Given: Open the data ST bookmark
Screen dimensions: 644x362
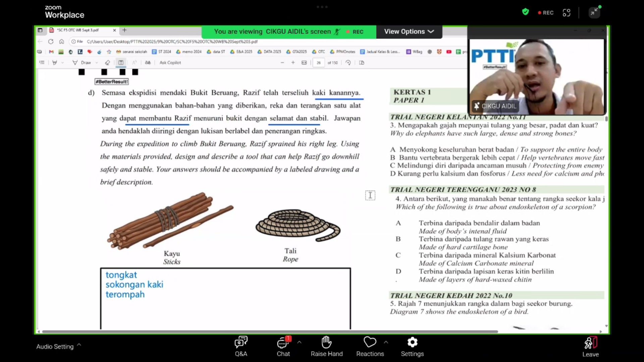Looking at the screenshot, I should tap(216, 52).
